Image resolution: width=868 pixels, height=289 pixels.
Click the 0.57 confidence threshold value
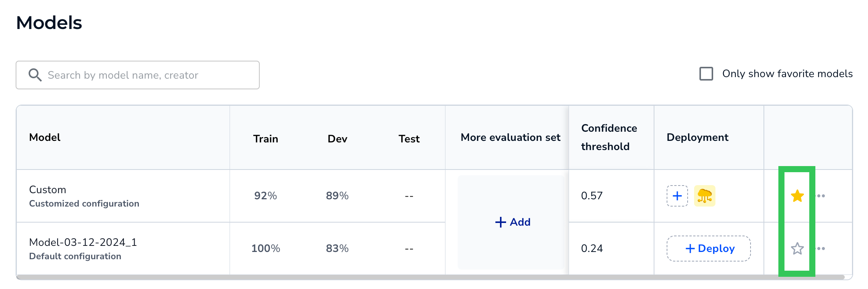[592, 196]
